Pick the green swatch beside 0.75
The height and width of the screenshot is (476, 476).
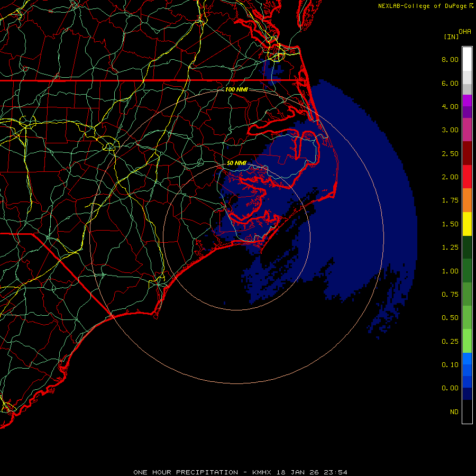[x=467, y=294]
